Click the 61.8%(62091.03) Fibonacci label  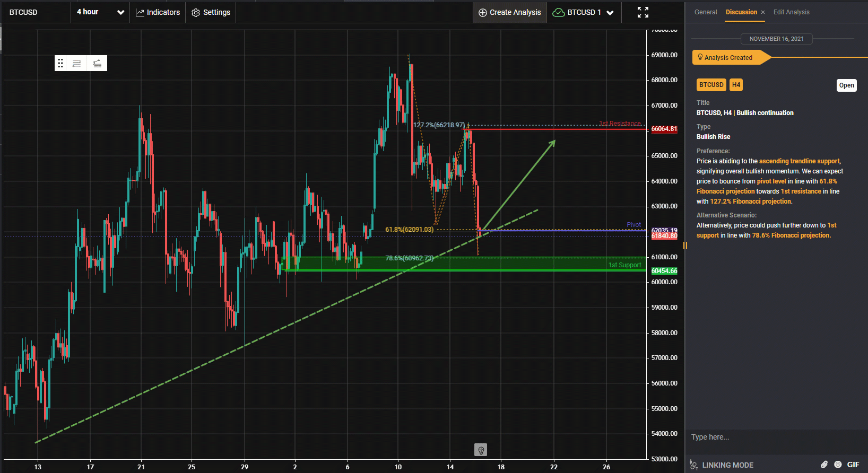click(409, 230)
